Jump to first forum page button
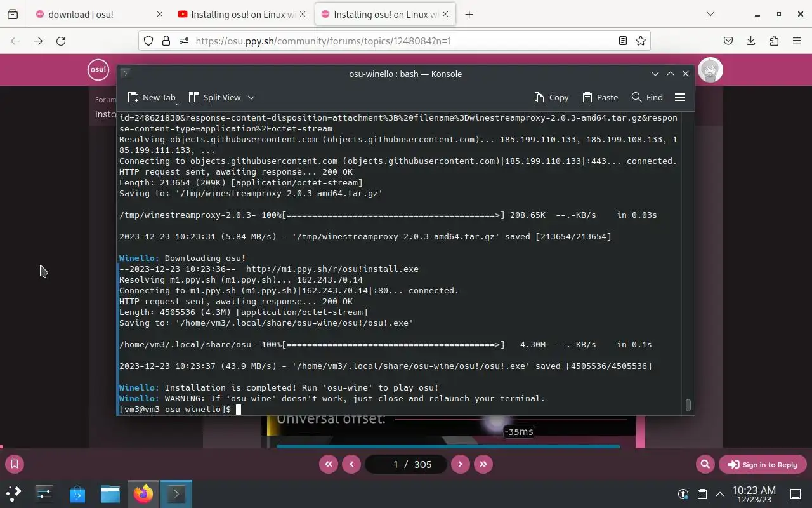 click(x=328, y=464)
